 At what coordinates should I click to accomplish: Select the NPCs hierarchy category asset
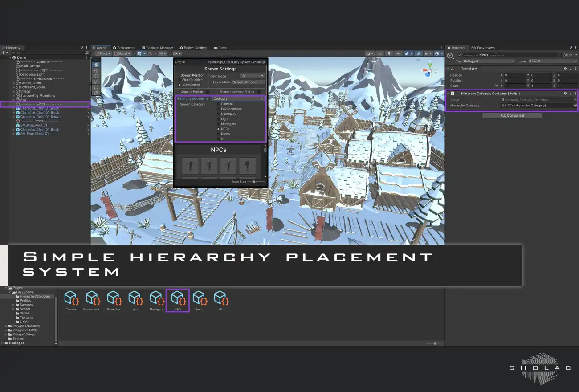click(x=178, y=301)
